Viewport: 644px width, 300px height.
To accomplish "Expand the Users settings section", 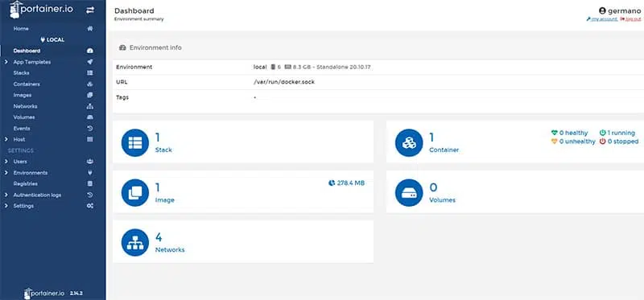I will [6, 162].
